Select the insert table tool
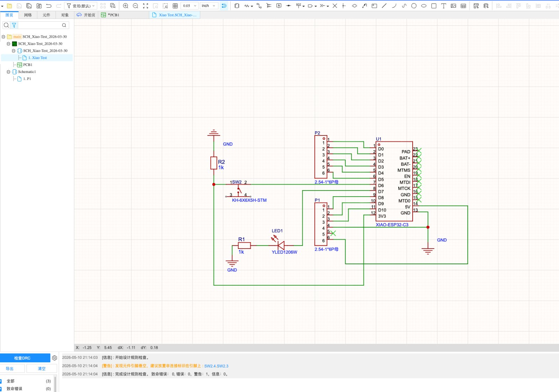 [463, 6]
